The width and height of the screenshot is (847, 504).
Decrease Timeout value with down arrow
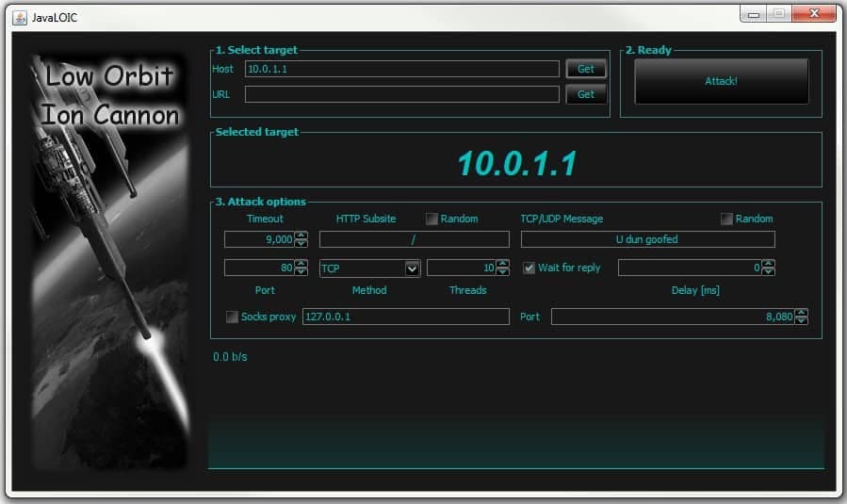coord(301,243)
